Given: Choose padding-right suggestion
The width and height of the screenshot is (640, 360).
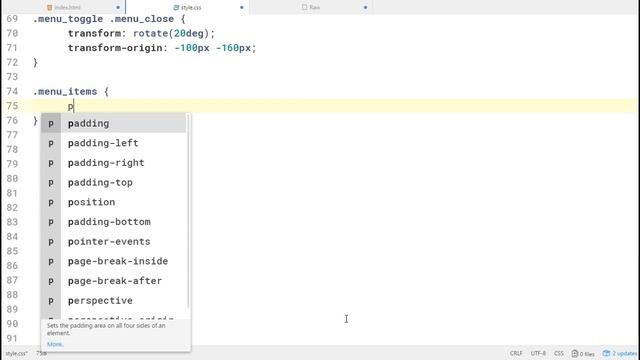Looking at the screenshot, I should [113, 162].
